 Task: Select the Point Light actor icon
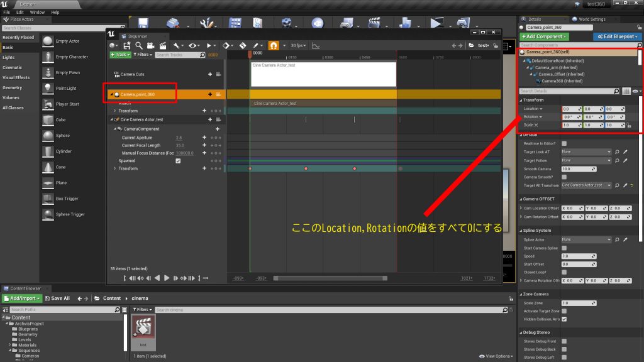click(x=48, y=88)
